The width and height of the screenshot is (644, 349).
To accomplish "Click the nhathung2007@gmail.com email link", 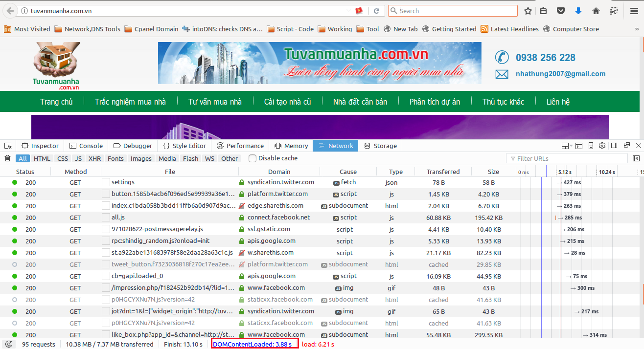I will click(561, 74).
